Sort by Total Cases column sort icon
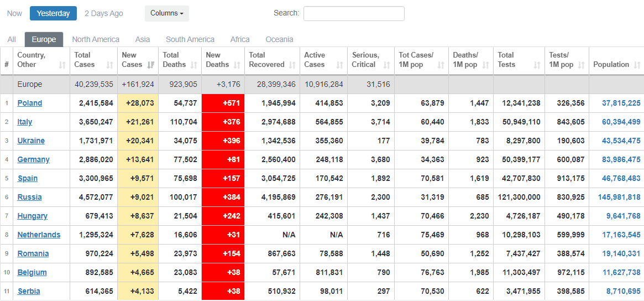The width and height of the screenshot is (644, 301). tap(109, 65)
